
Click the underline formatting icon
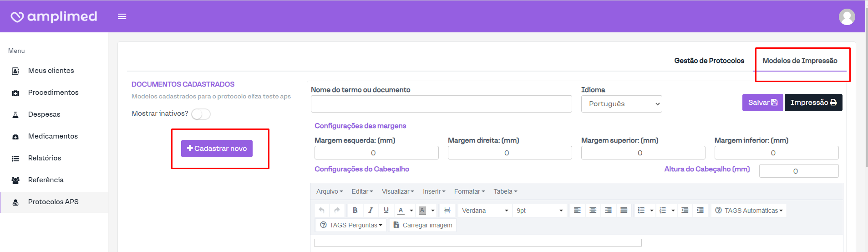[386, 210]
